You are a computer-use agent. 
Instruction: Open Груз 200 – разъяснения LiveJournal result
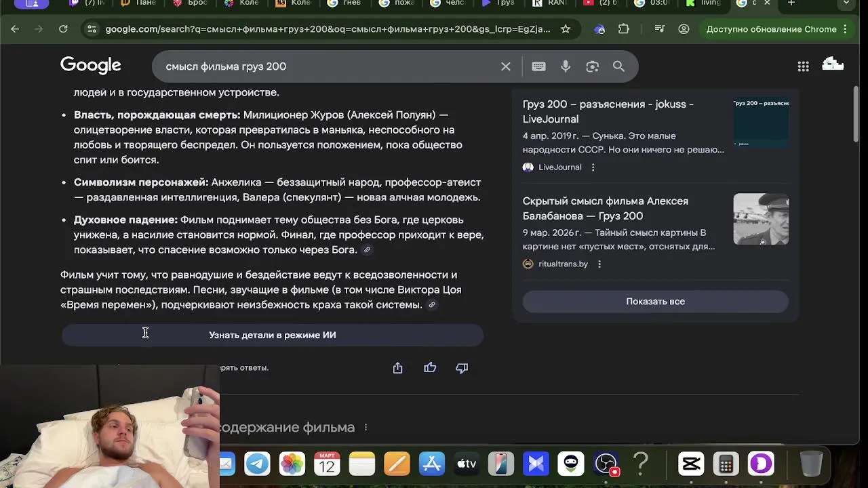(608, 111)
